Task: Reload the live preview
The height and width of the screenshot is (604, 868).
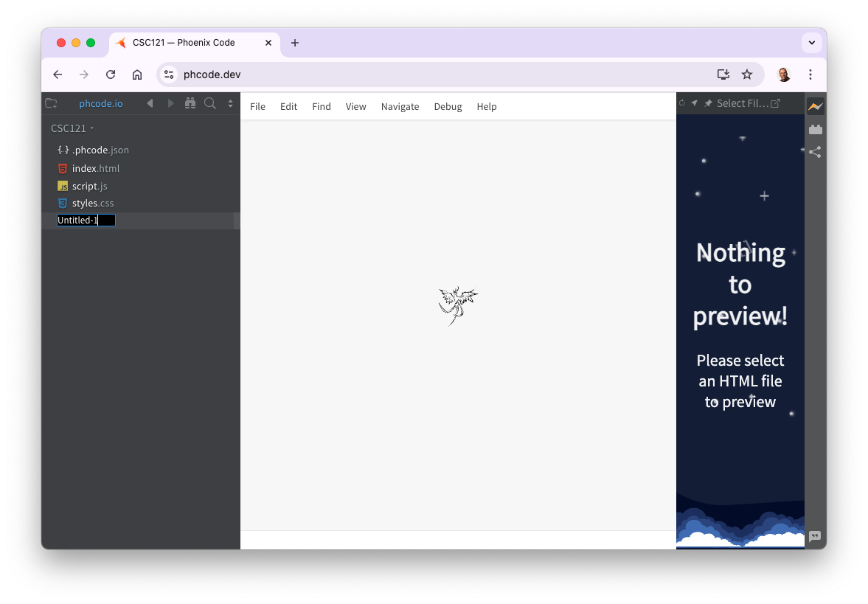Action: [682, 103]
